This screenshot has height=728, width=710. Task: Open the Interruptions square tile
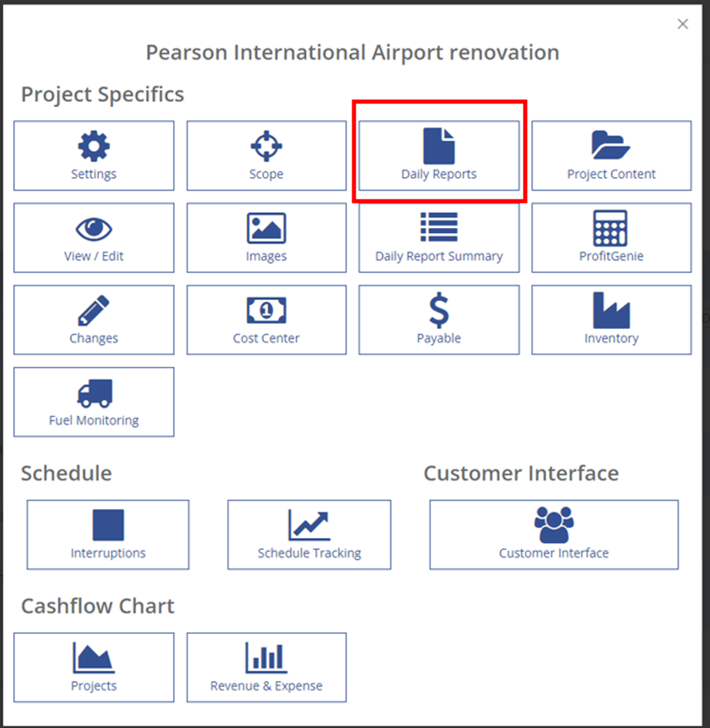click(x=108, y=534)
